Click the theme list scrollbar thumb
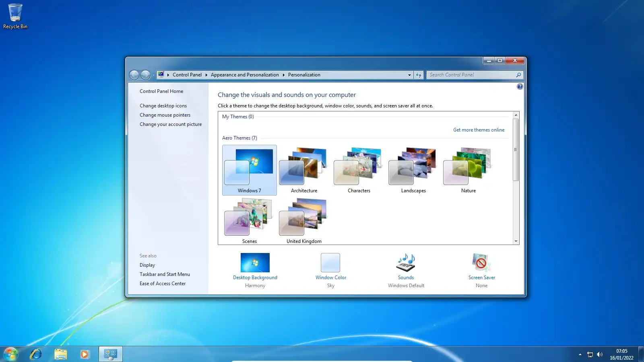The height and width of the screenshot is (362, 644). point(516,150)
